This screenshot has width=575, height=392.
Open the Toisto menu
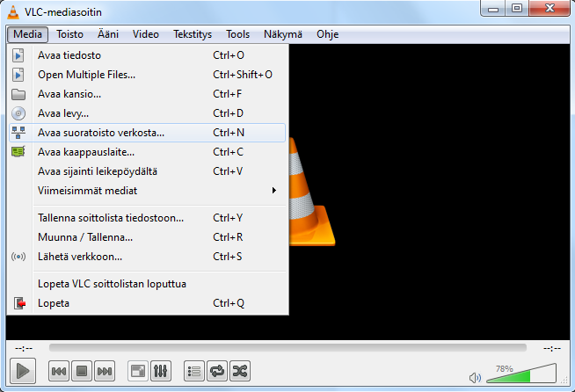69,34
